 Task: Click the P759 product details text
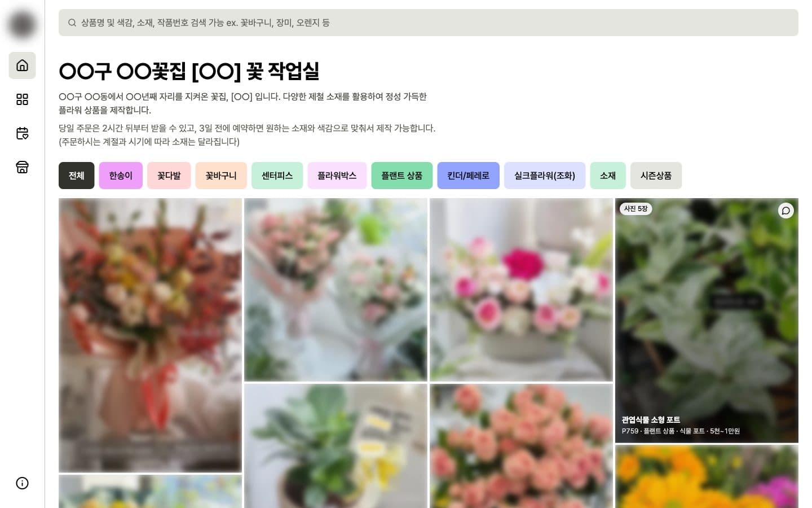coord(681,431)
